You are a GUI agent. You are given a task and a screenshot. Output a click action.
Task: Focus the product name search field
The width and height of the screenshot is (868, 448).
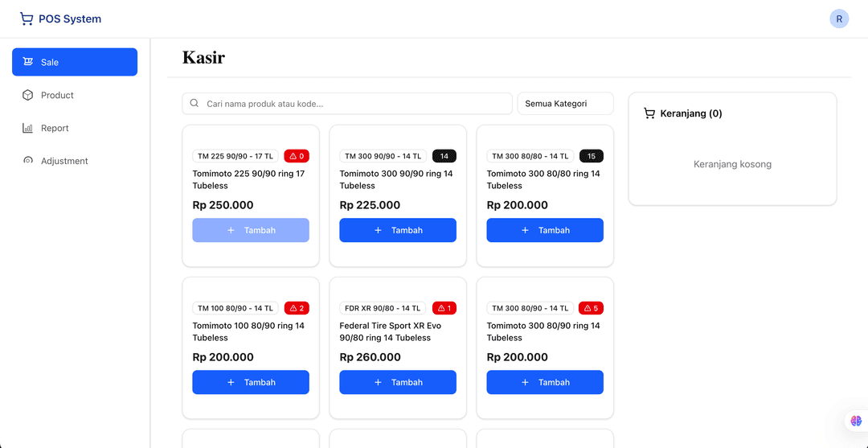coord(354,104)
